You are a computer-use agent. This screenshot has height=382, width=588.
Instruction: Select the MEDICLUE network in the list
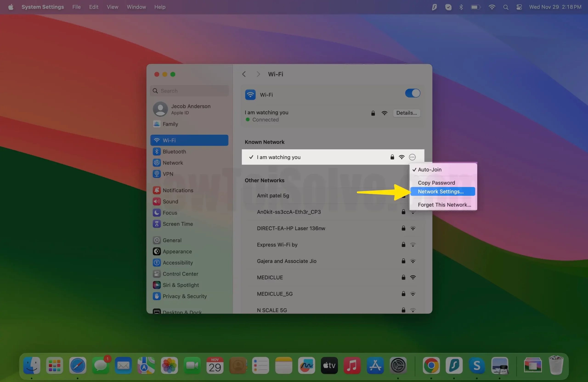[x=270, y=277]
